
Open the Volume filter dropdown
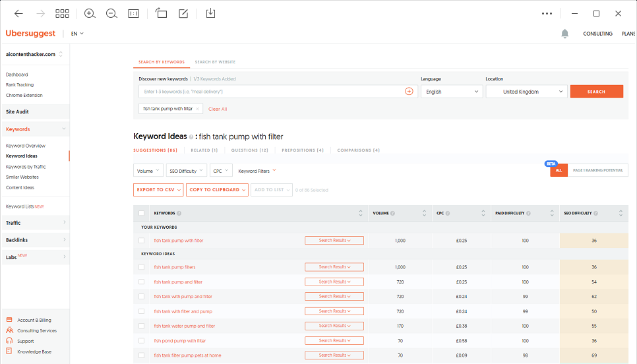coord(148,171)
